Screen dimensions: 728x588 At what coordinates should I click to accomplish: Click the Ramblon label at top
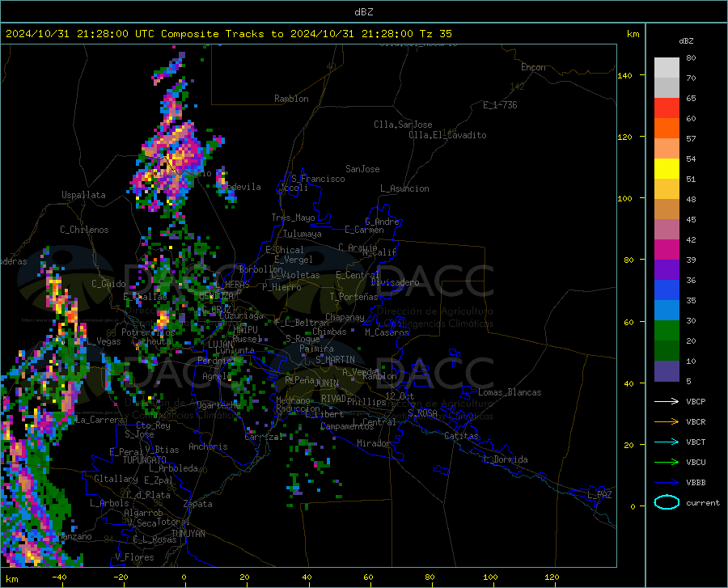tap(291, 99)
